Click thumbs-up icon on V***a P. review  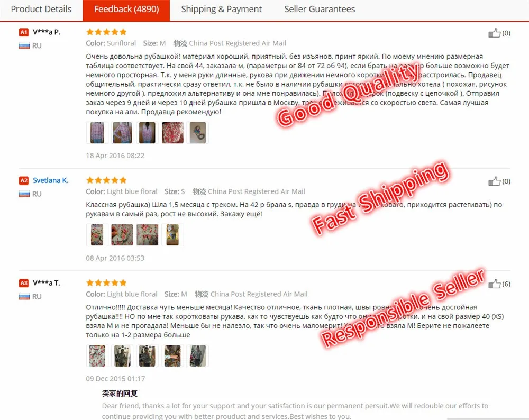pos(494,33)
